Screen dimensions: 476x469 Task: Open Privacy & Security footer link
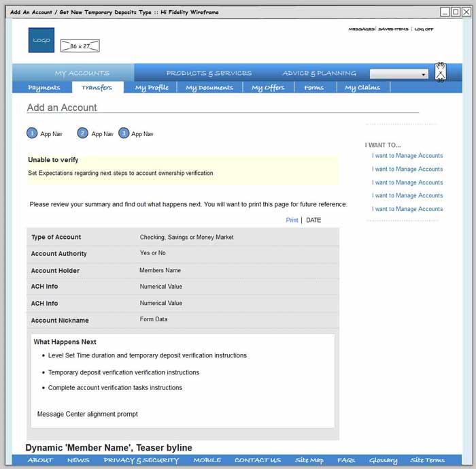coord(141,460)
